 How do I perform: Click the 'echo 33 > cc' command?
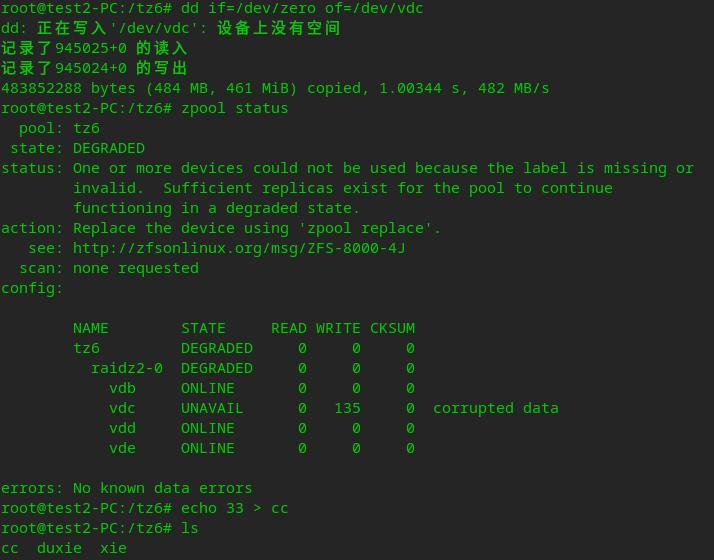coord(235,508)
